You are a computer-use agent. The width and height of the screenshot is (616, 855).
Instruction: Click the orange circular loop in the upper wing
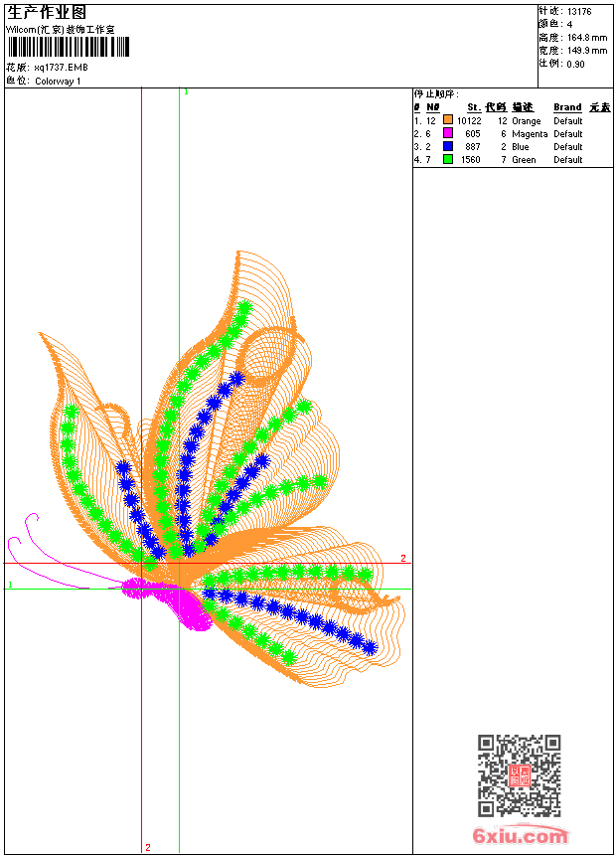(266, 357)
